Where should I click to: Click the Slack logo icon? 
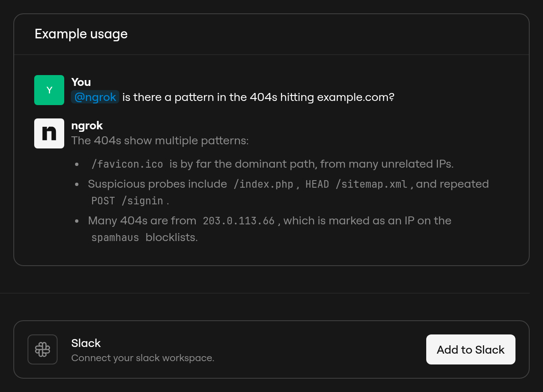coord(43,349)
